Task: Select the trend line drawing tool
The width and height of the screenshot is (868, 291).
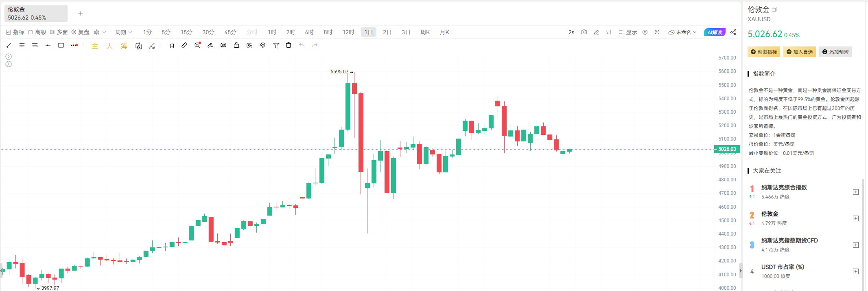Action: pos(9,46)
